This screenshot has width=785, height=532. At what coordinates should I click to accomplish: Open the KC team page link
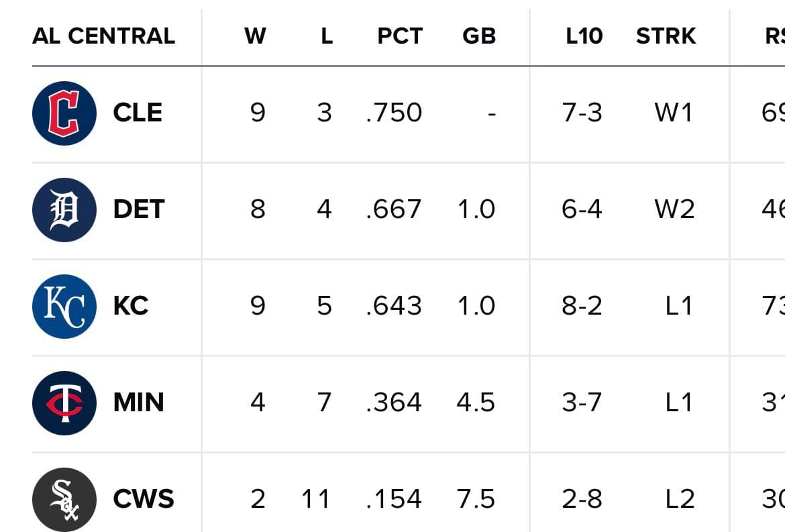click(x=131, y=306)
